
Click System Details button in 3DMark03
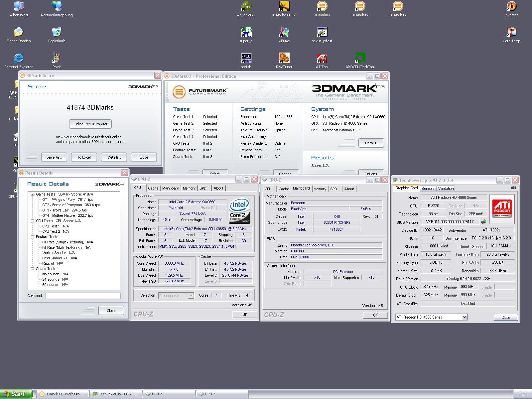(371, 143)
